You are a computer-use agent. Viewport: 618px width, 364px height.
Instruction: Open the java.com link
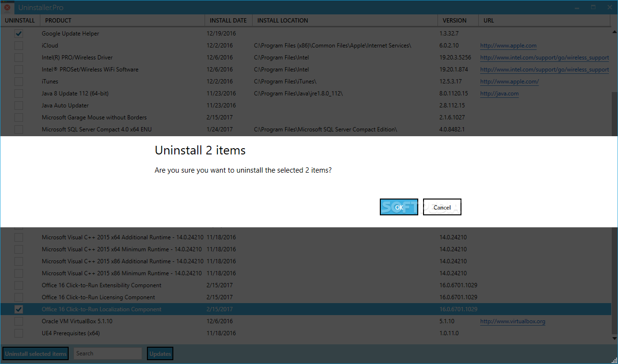499,94
